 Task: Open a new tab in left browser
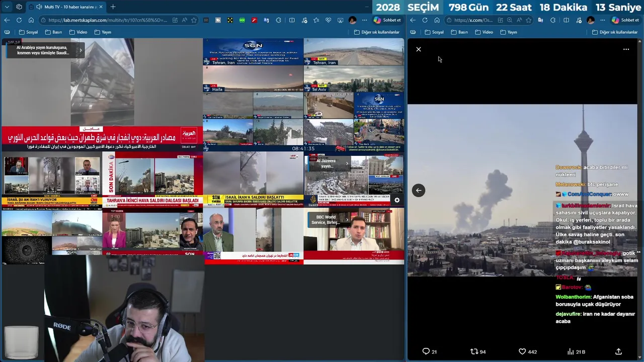[113, 7]
